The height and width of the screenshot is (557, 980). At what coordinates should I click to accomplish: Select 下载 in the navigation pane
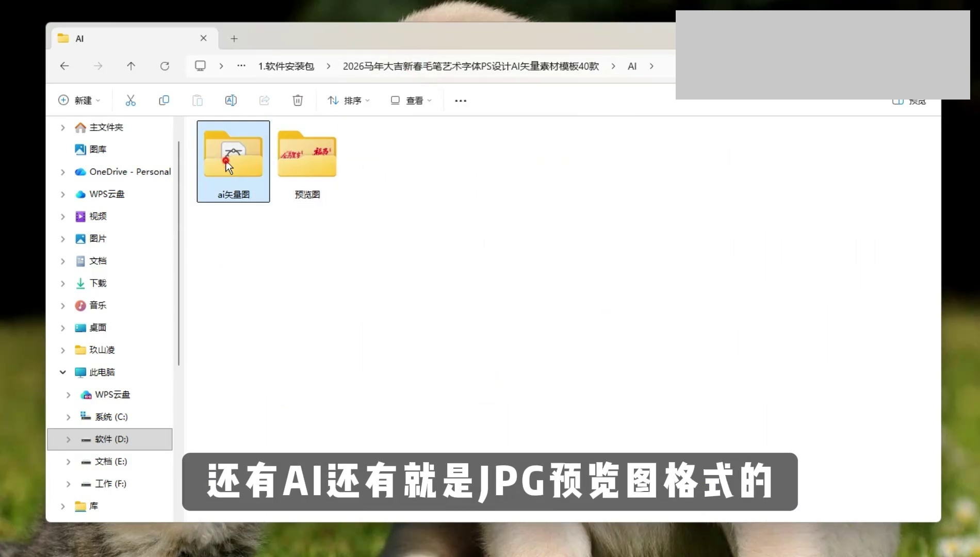point(98,283)
